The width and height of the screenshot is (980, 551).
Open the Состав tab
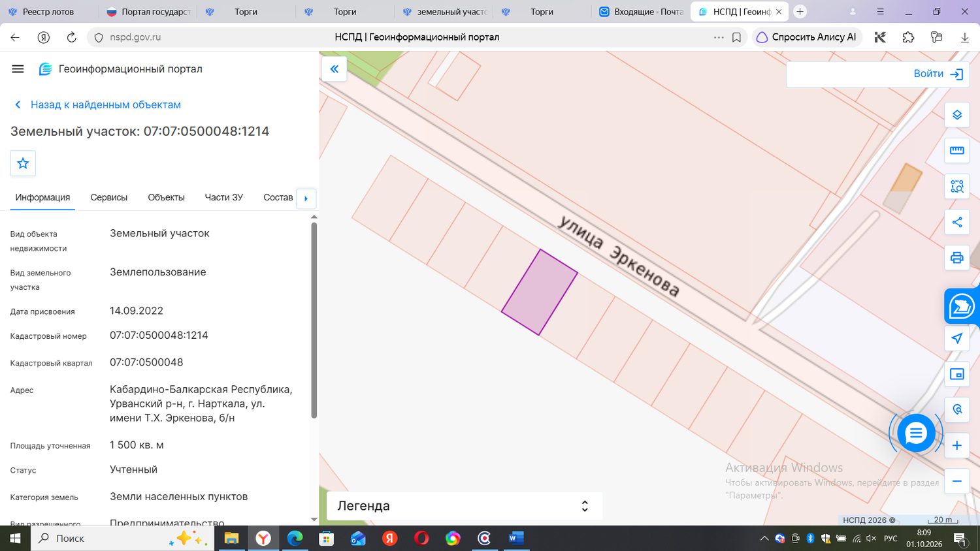tap(278, 197)
